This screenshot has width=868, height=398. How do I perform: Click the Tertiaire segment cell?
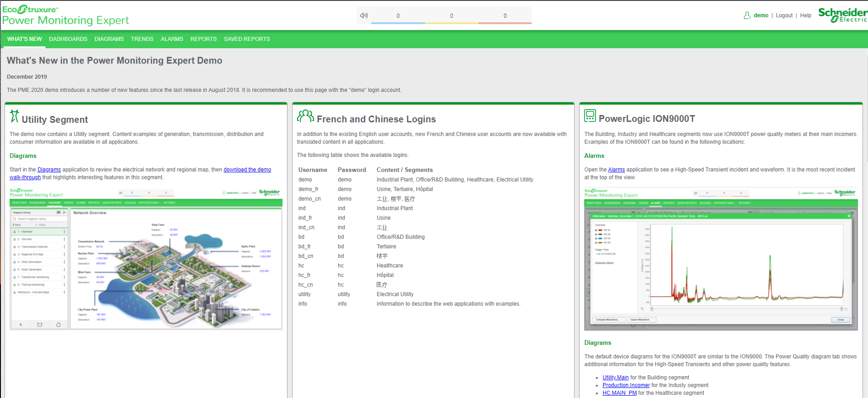(386, 247)
